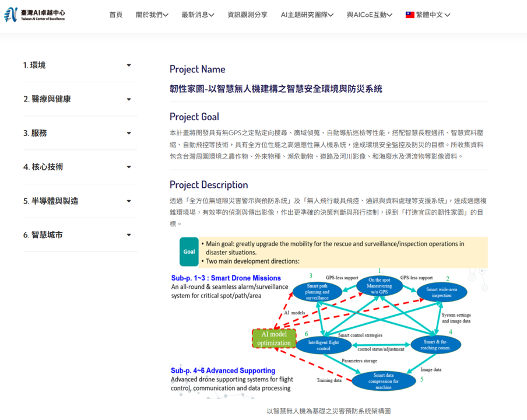The width and height of the screenshot is (527, 420).
Task: Expand the 4. 核心技術 sidebar arrow
Action: pyautogui.click(x=129, y=167)
